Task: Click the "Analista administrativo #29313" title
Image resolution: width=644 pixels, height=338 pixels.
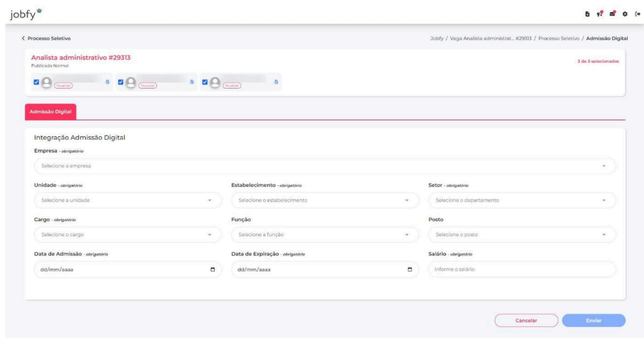Action: tap(80, 58)
